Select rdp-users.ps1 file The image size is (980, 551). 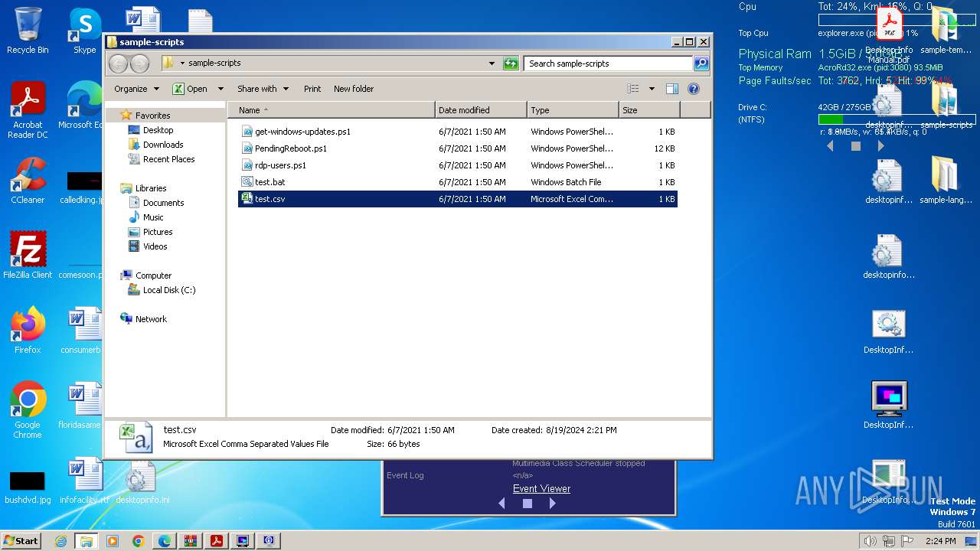458,165
